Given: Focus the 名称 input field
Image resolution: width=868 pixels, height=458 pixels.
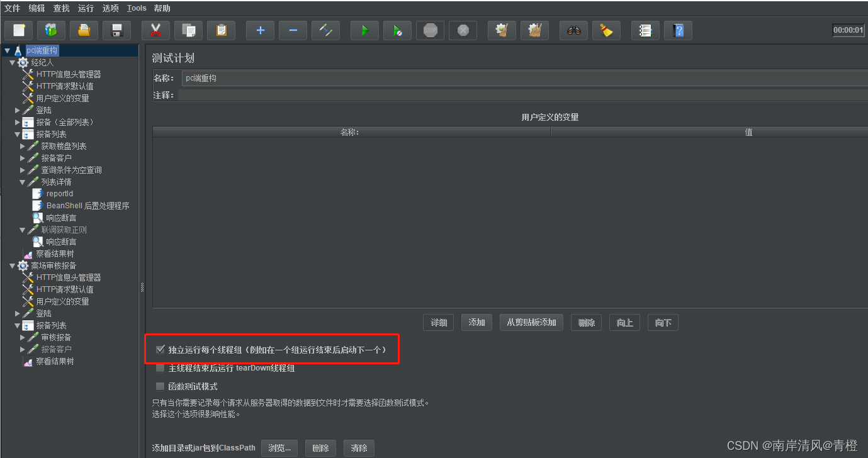Looking at the screenshot, I should point(524,78).
